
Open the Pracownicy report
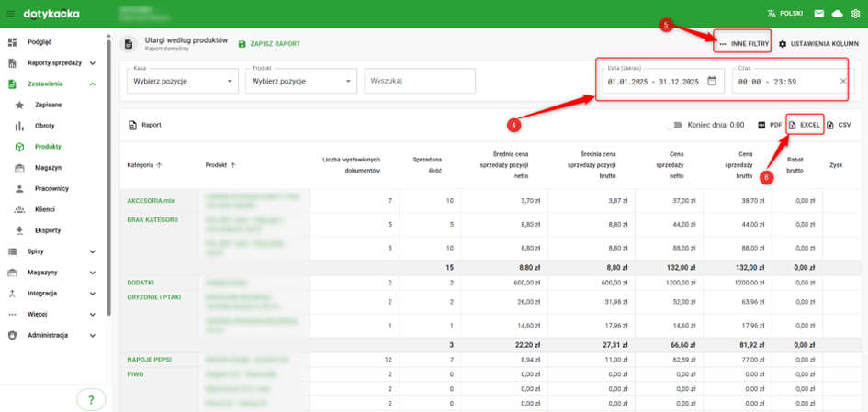[53, 189]
